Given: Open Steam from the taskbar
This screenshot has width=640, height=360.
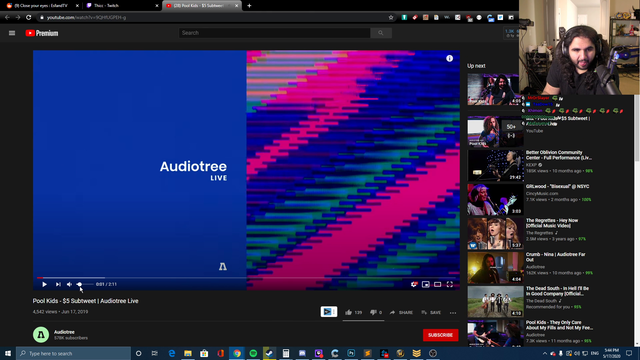Looking at the screenshot, I should tap(269, 353).
